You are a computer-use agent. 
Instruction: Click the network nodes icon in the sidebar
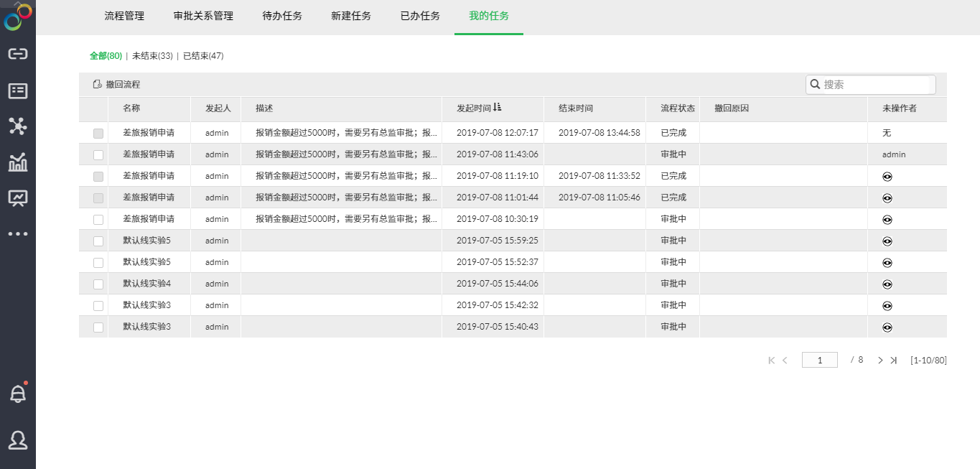[x=17, y=126]
